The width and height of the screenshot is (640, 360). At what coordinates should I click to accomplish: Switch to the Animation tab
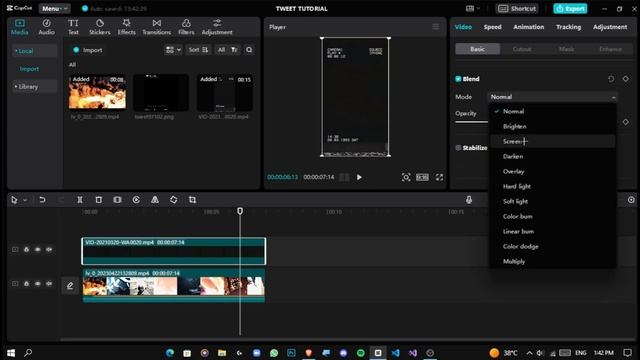(x=529, y=27)
